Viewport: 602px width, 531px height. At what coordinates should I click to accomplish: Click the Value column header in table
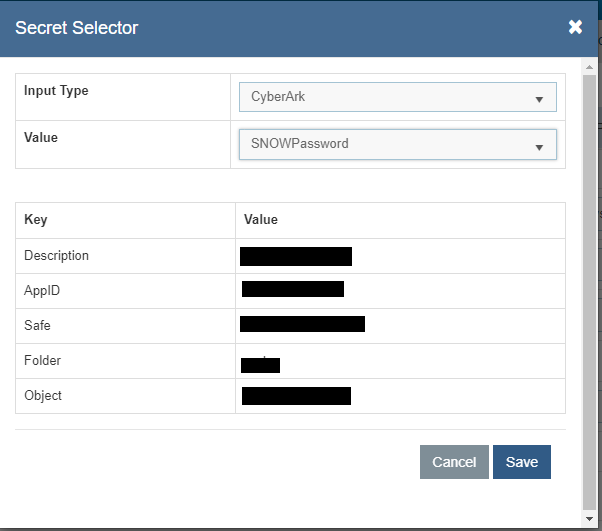click(261, 220)
